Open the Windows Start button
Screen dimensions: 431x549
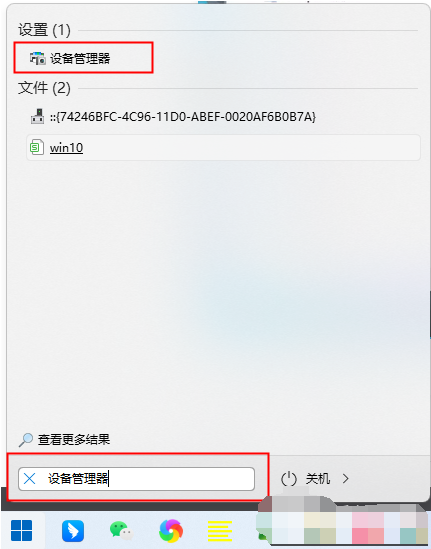pos(21,530)
